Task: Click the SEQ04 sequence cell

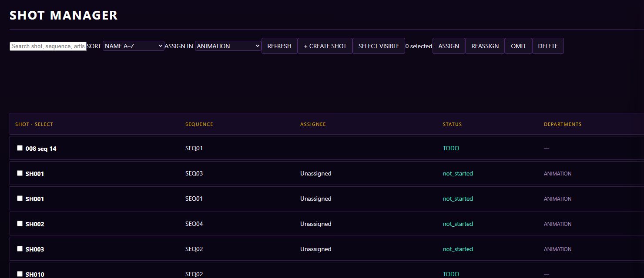Action: [x=194, y=224]
